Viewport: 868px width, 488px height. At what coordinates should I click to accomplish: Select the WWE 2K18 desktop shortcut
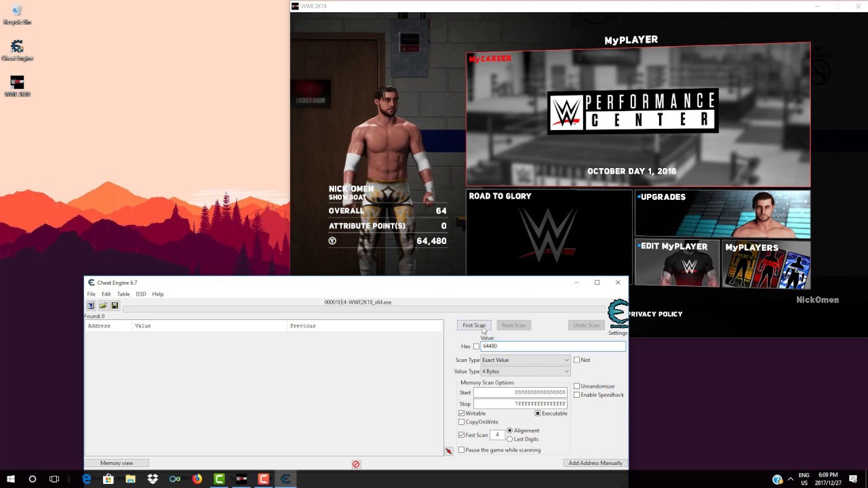tap(17, 86)
